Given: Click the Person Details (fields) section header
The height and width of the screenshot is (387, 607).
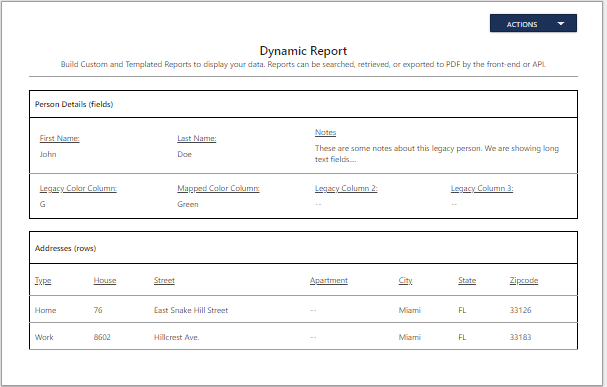Looking at the screenshot, I should pyautogui.click(x=74, y=104).
